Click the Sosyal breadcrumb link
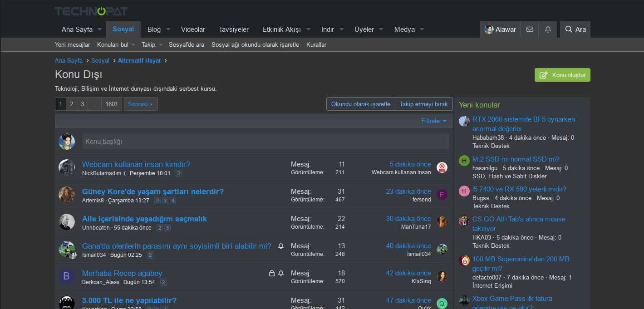Image resolution: width=644 pixels, height=309 pixels. click(x=100, y=60)
